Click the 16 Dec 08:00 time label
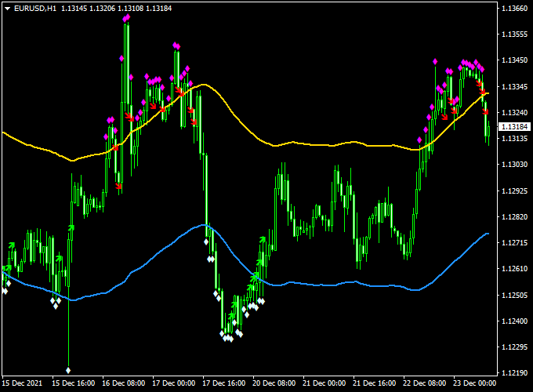 coord(124,383)
